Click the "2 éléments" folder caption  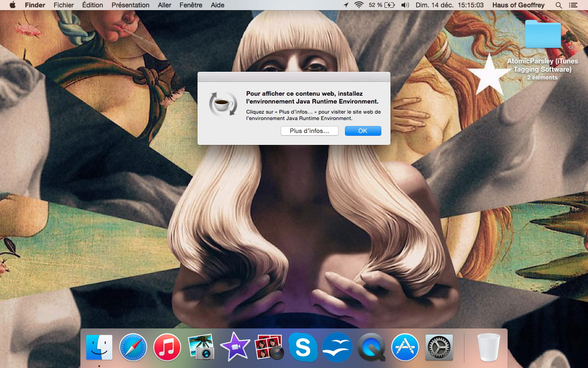point(543,78)
